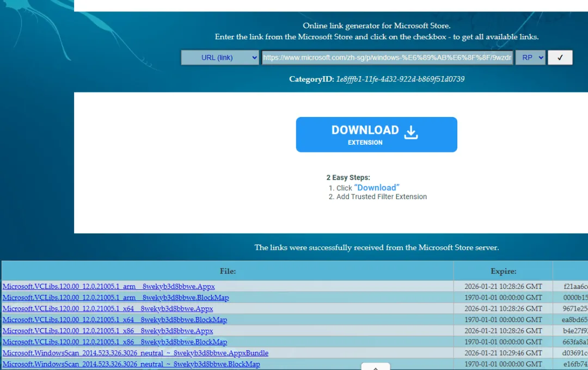Open Microsoft.VCLibs arm Appx file link

tap(109, 286)
